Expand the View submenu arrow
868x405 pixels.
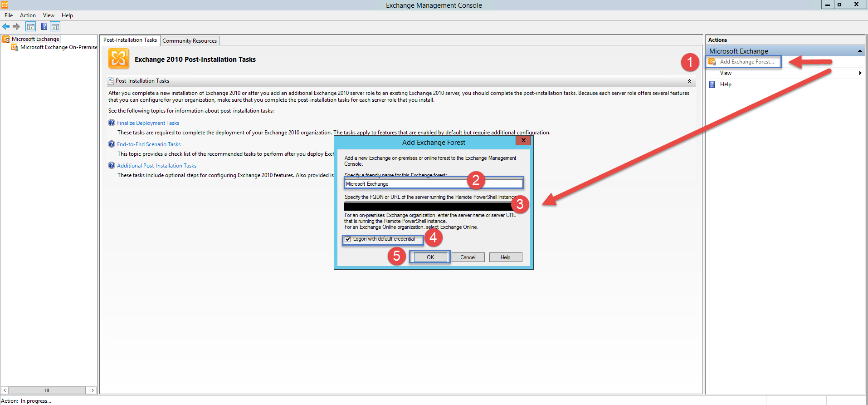click(x=860, y=73)
